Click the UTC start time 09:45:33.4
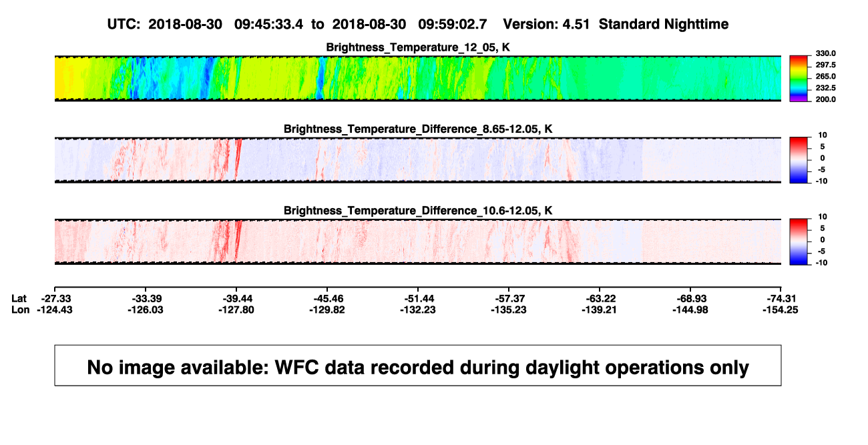Screen dimensions: 868x445 click(268, 24)
